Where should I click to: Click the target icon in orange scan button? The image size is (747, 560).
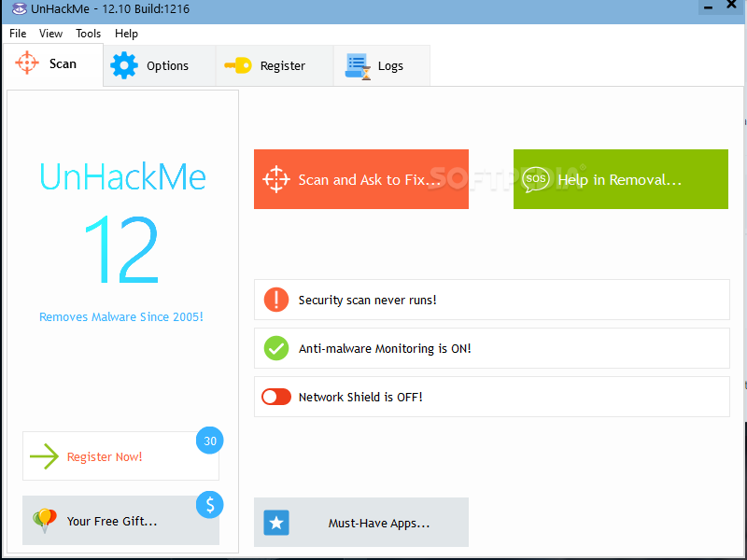click(x=276, y=179)
